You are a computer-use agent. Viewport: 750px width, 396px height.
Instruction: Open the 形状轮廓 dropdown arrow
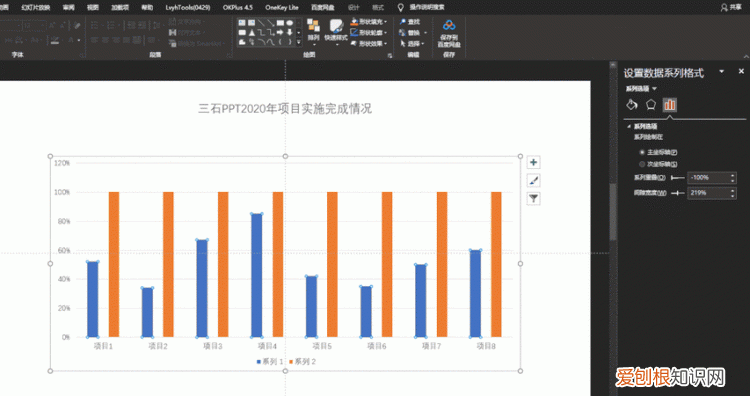386,33
